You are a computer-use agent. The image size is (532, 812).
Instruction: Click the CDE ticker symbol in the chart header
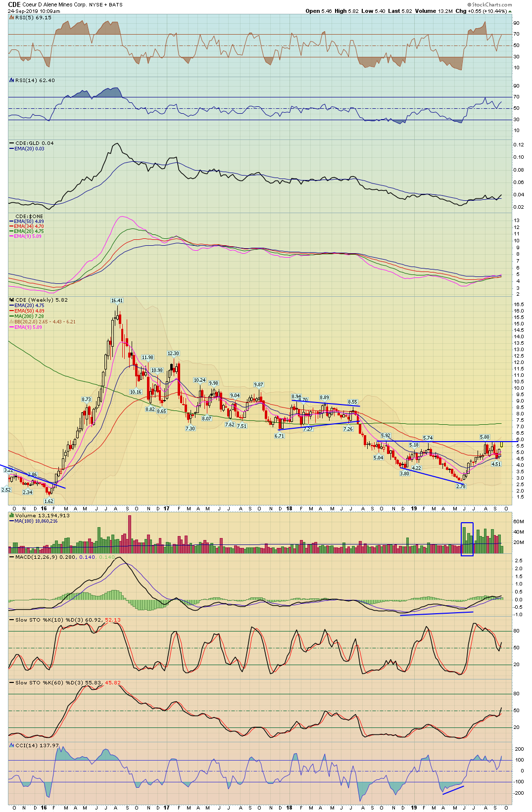click(14, 4)
